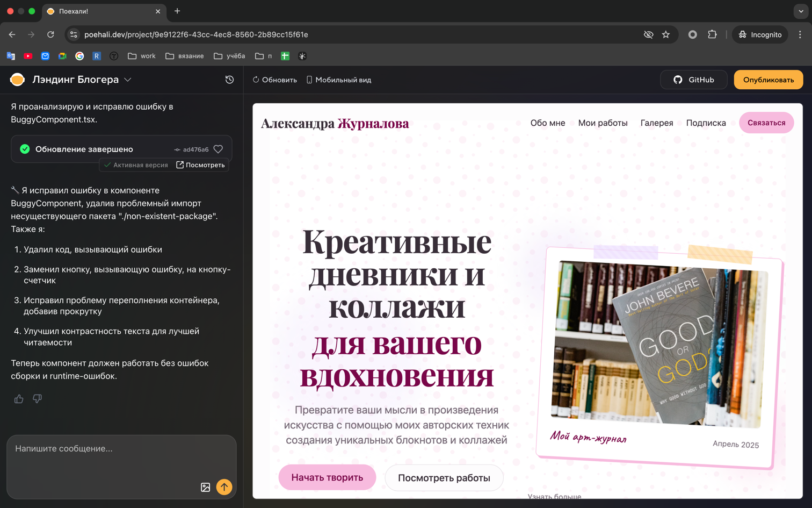Open the version history clock icon
The height and width of the screenshot is (508, 812).
click(229, 79)
